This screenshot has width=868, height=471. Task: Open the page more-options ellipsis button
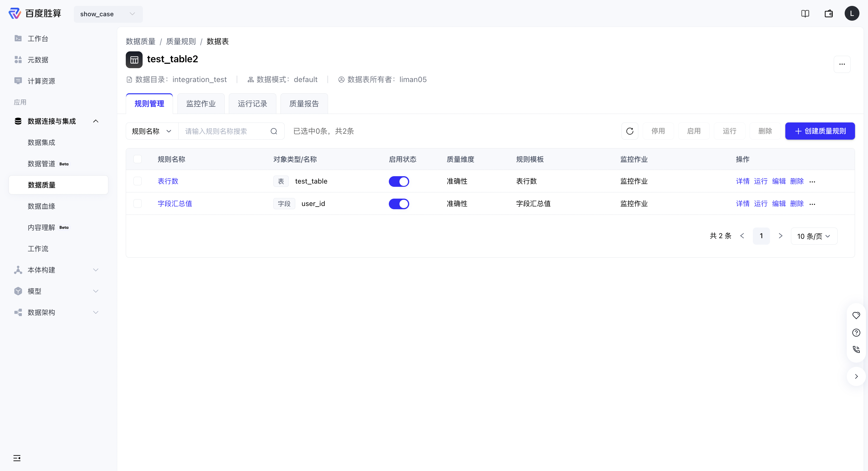[x=842, y=64]
